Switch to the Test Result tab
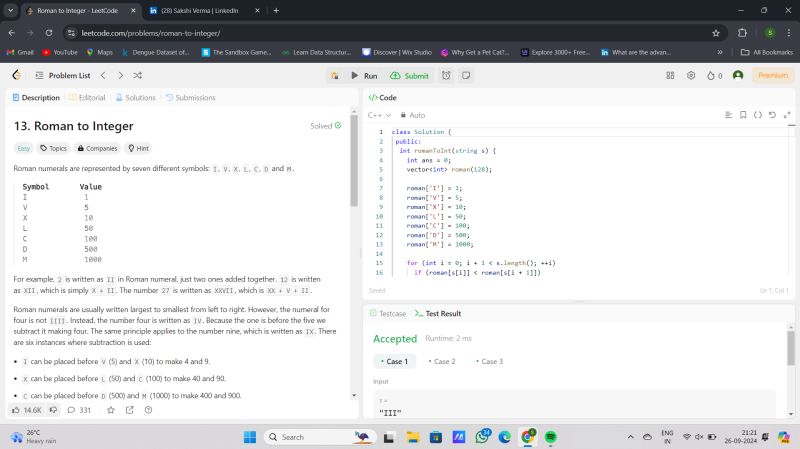The image size is (800, 449). click(x=438, y=313)
